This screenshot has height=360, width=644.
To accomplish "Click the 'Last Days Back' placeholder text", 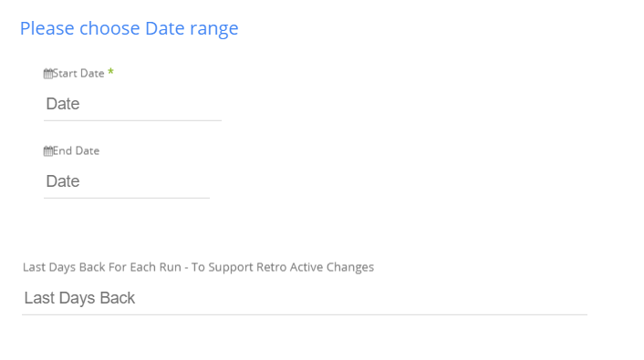I will click(x=79, y=298).
